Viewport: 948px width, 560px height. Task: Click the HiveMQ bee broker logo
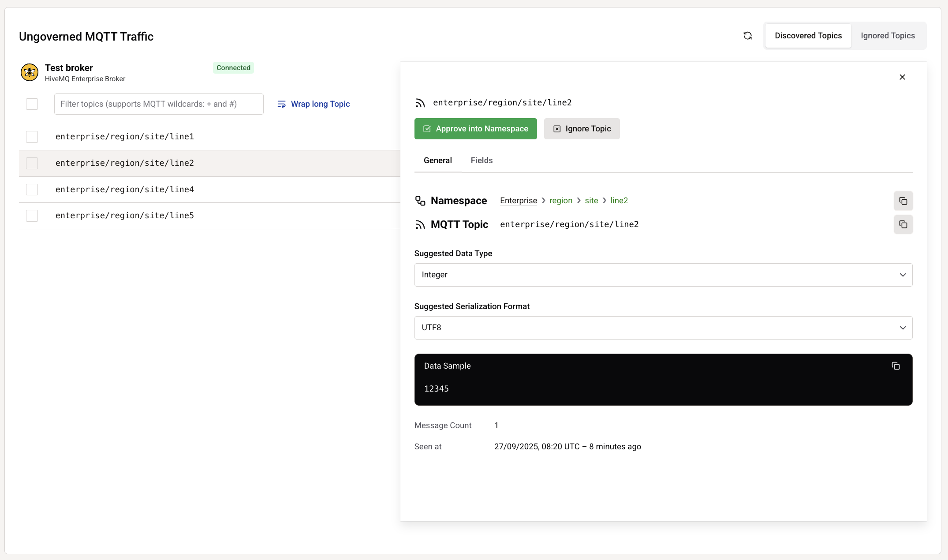coord(30,72)
